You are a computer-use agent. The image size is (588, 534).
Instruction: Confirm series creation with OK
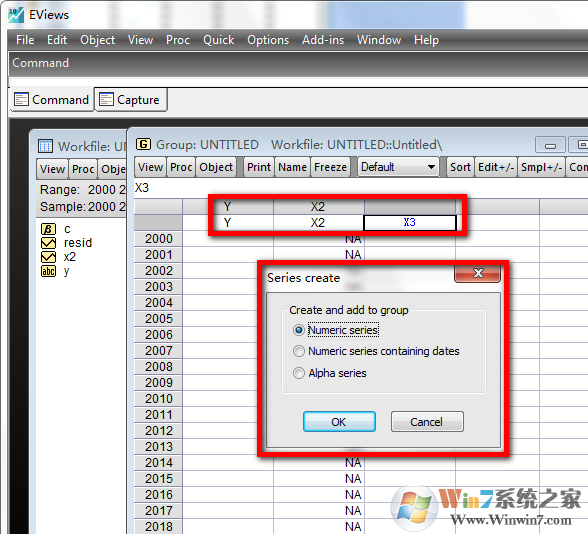[x=339, y=422]
